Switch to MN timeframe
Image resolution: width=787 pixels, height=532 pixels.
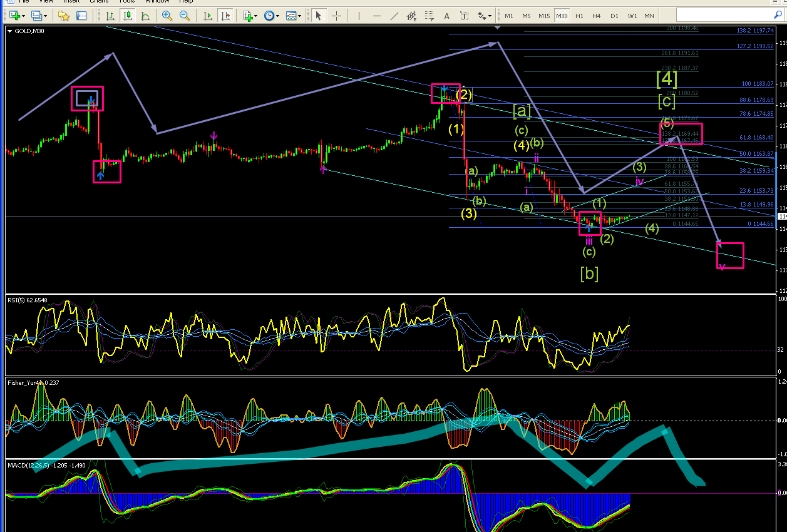coord(649,16)
